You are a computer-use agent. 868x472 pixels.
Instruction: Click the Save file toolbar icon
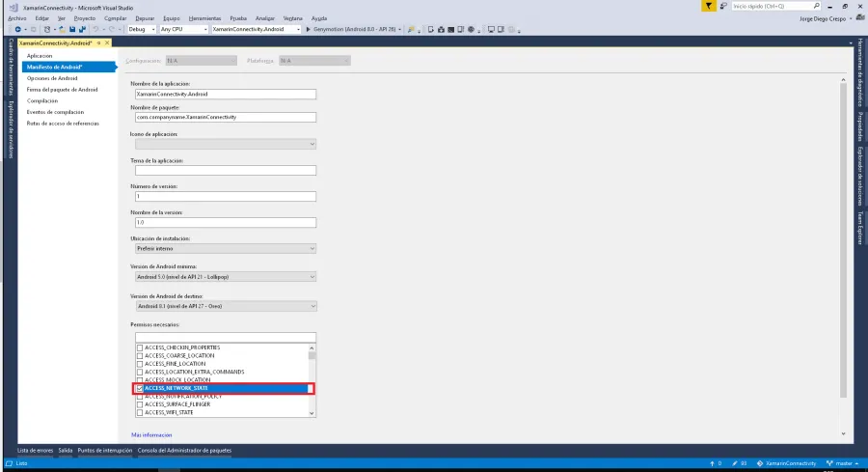[72, 29]
